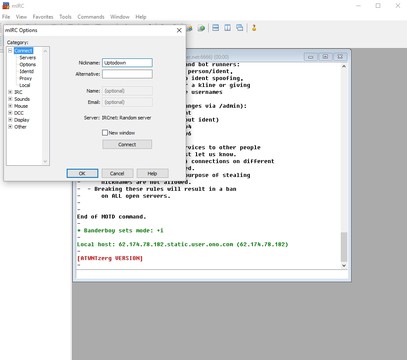Expand the DCC options category
The image size is (407, 360).
click(10, 113)
